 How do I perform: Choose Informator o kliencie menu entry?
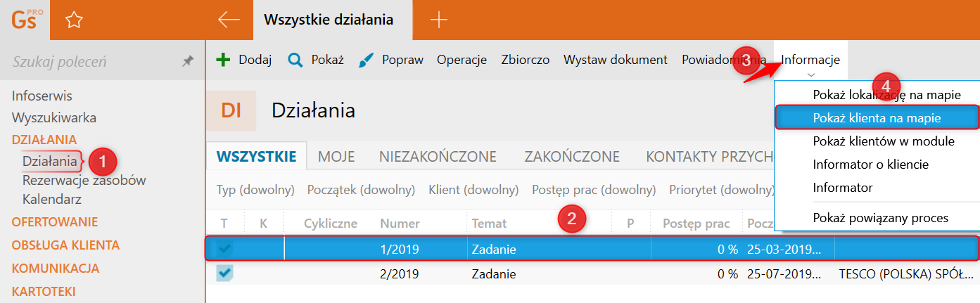870,165
